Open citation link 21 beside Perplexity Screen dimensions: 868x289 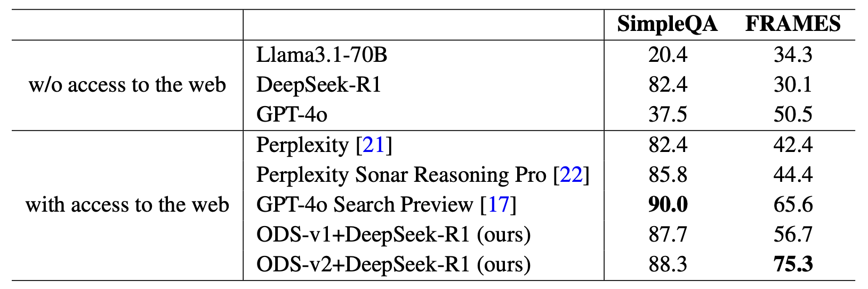click(374, 145)
